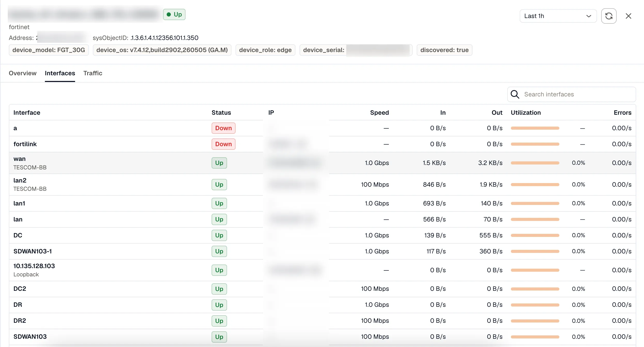Click the device_os version tag
Image resolution: width=644 pixels, height=347 pixels.
162,50
